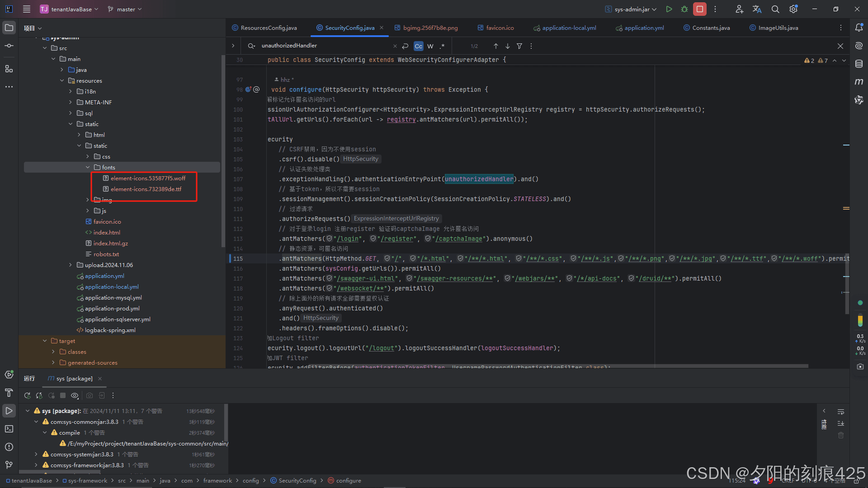
Task: Switch to the Constants.java tab
Action: (711, 28)
